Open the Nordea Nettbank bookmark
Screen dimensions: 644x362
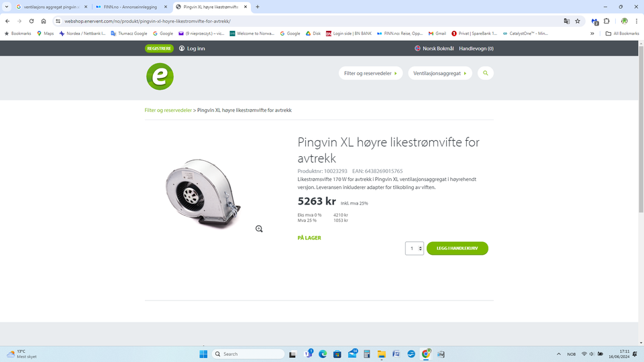coord(82,34)
